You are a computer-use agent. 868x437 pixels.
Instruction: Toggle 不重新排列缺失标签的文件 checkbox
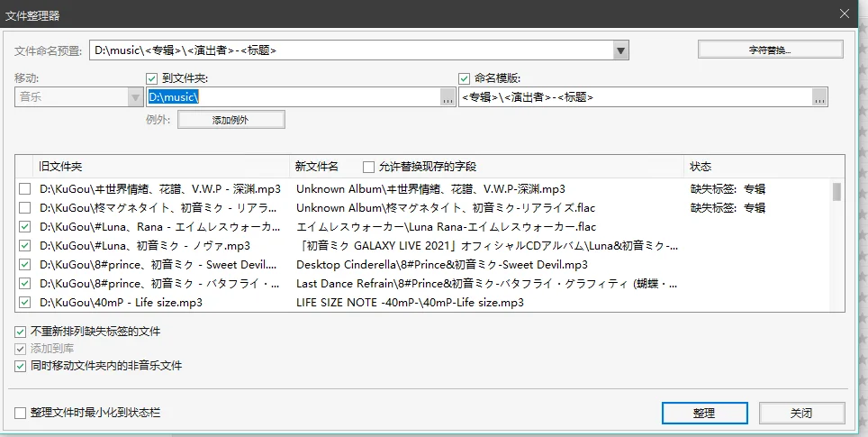pyautogui.click(x=21, y=332)
